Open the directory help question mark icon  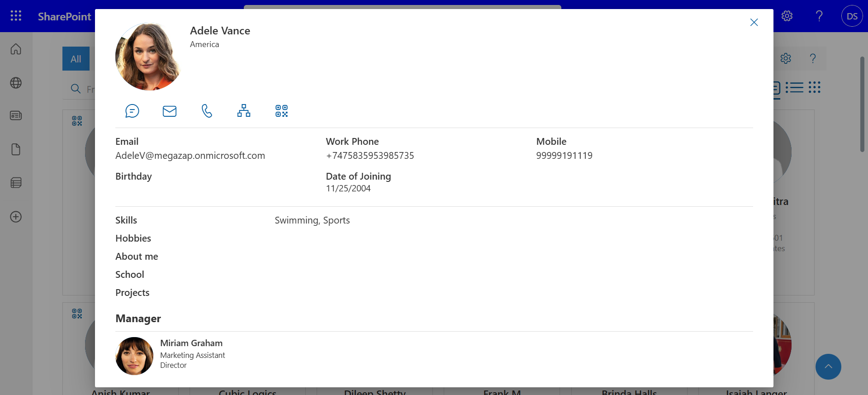coord(813,58)
